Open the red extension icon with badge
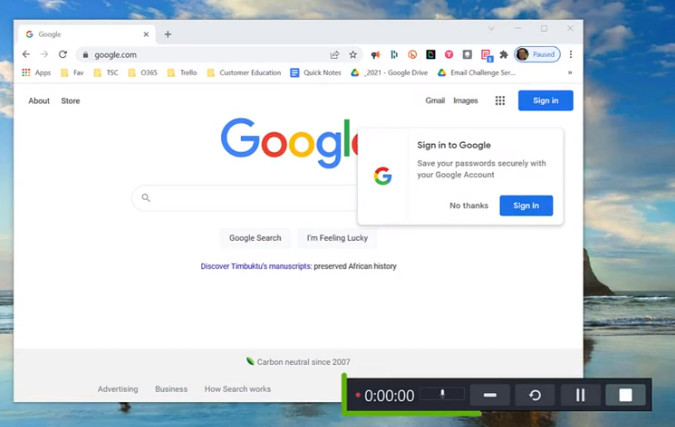The width and height of the screenshot is (675, 427). pyautogui.click(x=486, y=56)
